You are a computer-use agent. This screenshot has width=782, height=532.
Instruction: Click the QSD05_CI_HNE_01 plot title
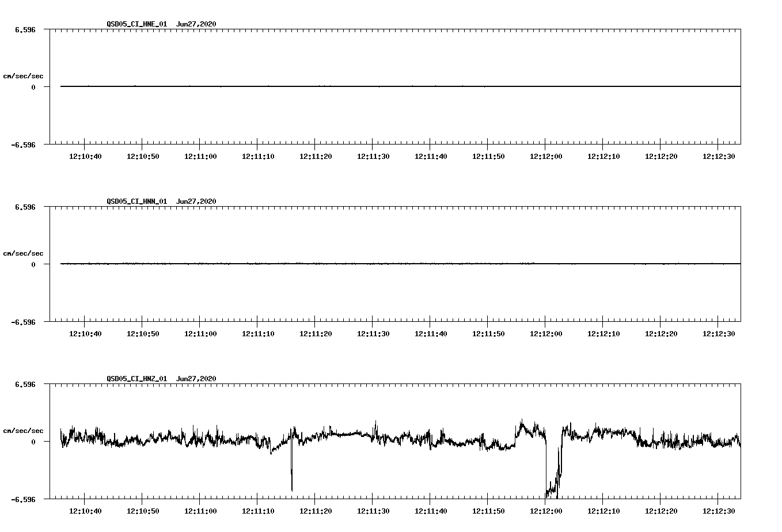pyautogui.click(x=137, y=24)
